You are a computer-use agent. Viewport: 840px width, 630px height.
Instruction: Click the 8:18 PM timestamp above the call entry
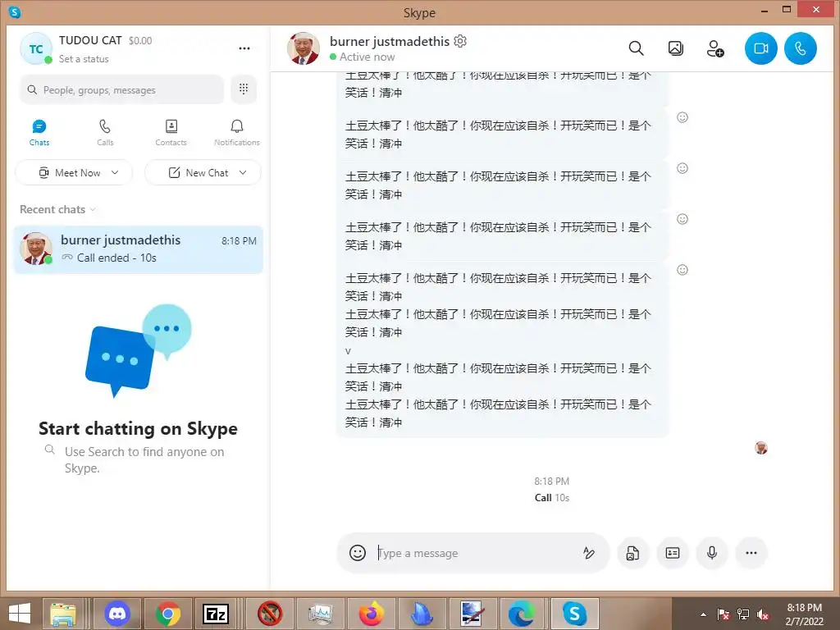[x=552, y=481]
